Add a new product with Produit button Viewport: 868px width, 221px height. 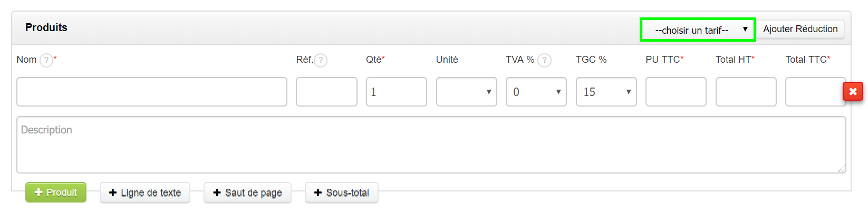point(56,193)
